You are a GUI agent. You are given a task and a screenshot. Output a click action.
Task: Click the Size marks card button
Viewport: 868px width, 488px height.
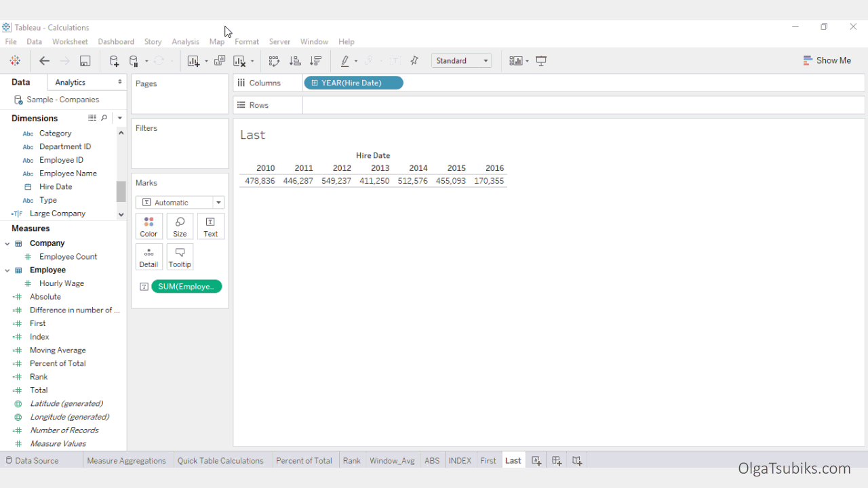[x=180, y=226]
